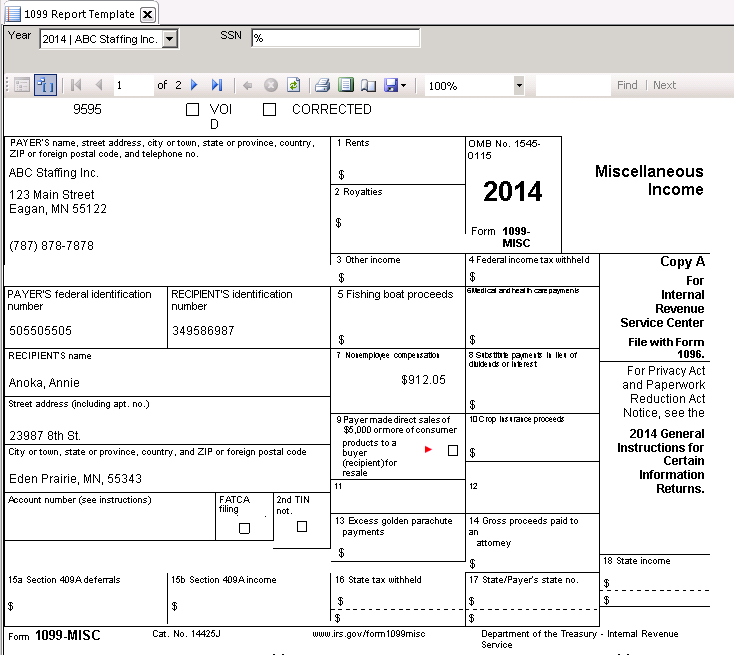Viewport: 734px width, 655px height.
Task: Click the Copy A label
Action: pos(682,261)
